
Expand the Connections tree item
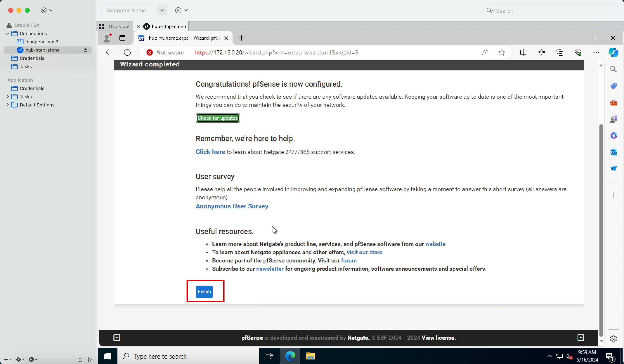(7, 33)
